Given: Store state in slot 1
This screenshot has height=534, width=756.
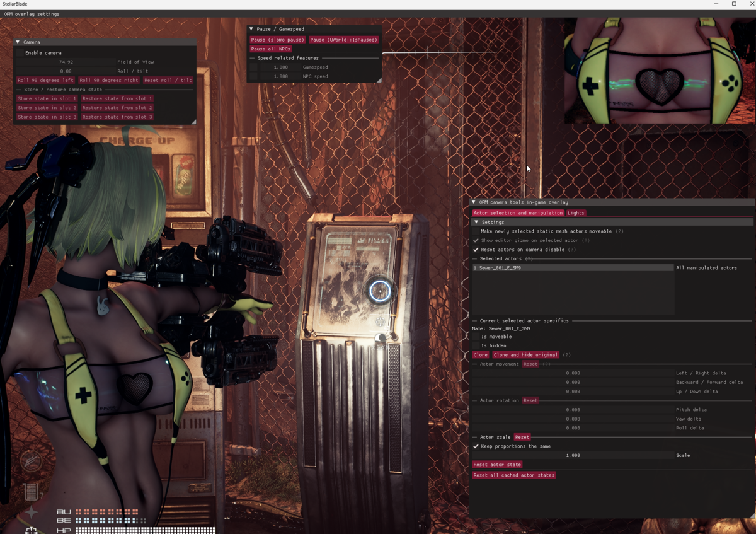Looking at the screenshot, I should click(x=47, y=99).
